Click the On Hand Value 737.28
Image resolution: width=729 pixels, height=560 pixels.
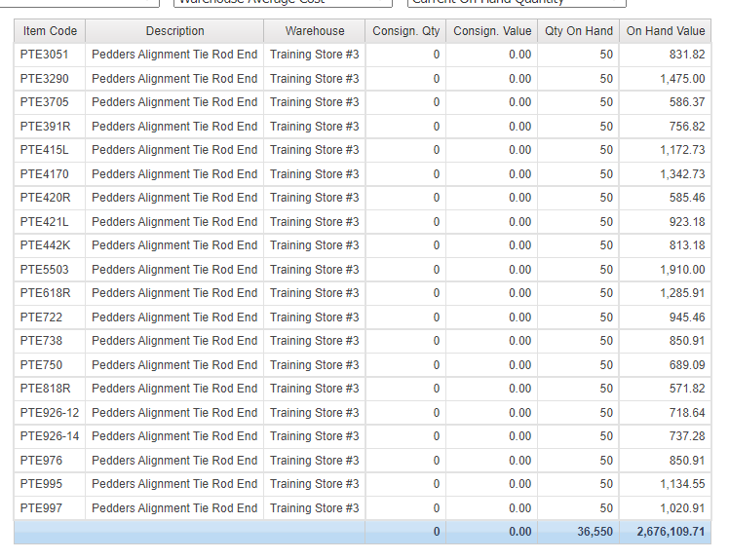tap(687, 436)
